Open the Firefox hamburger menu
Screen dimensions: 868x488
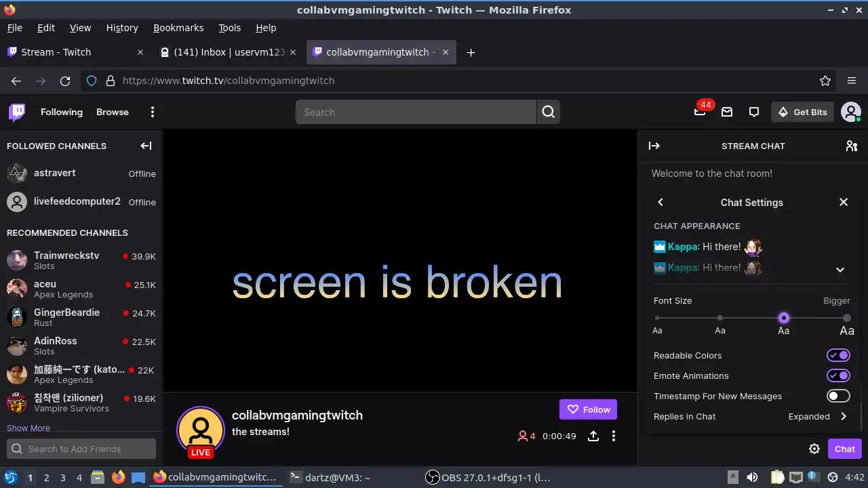pos(852,81)
